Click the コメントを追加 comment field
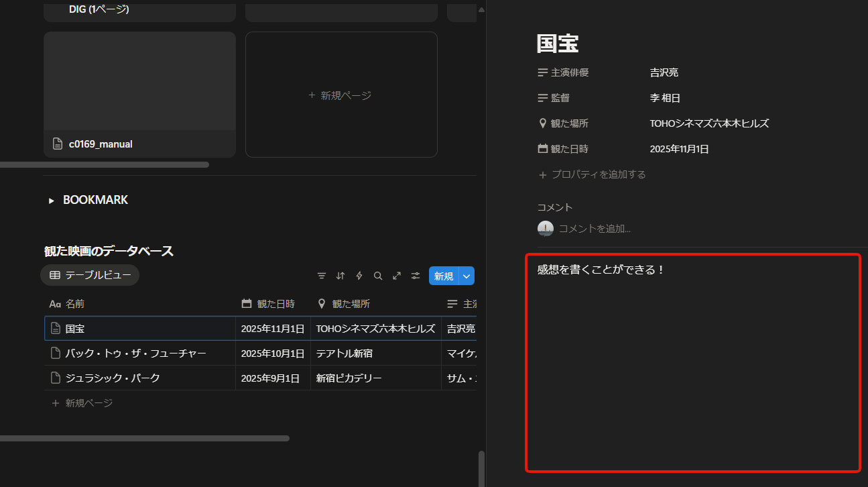This screenshot has width=868, height=487. coord(595,229)
